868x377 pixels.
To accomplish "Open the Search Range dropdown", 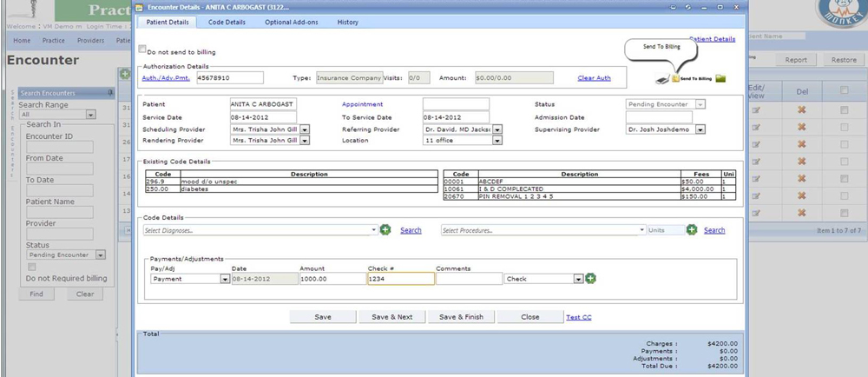I will [91, 115].
